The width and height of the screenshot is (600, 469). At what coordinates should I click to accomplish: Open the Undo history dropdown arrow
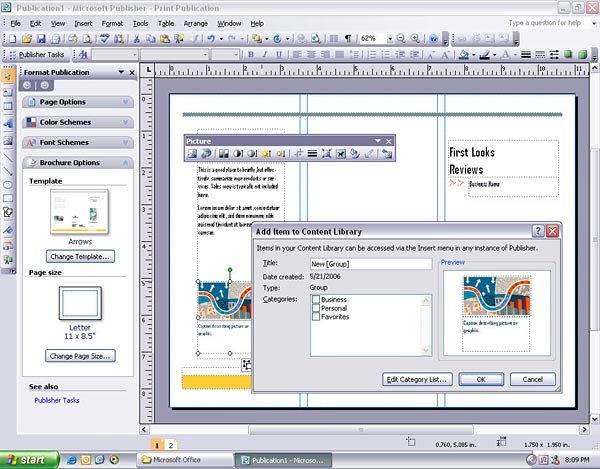click(221, 39)
